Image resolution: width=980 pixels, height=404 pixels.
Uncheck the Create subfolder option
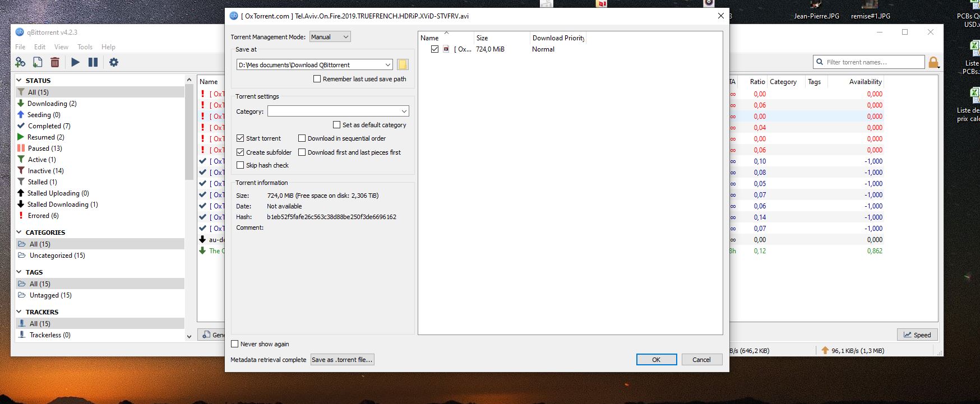pyautogui.click(x=241, y=152)
